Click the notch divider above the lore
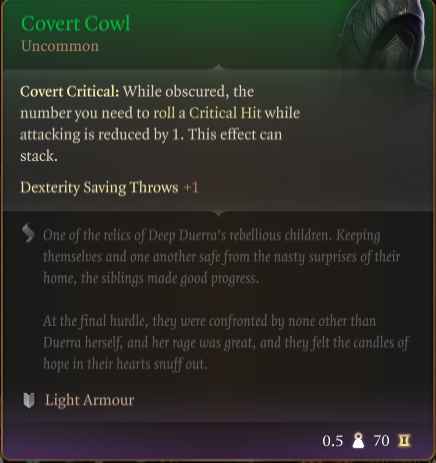The width and height of the screenshot is (436, 463). click(x=218, y=213)
